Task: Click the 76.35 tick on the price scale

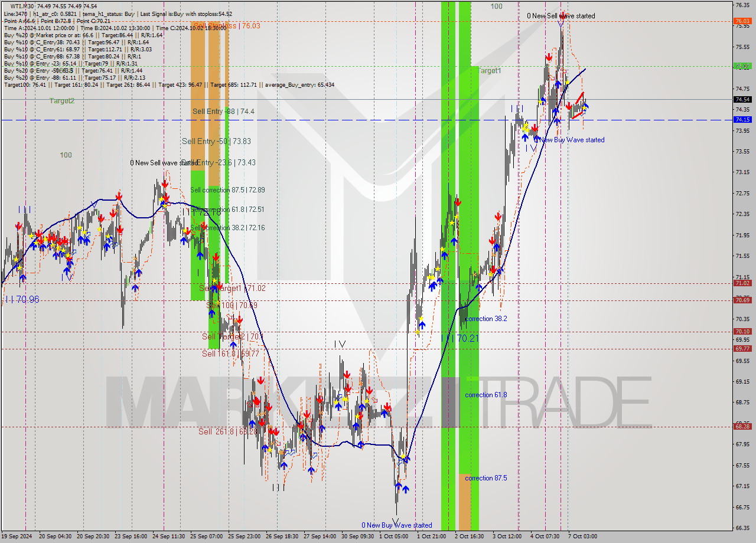Action: click(x=742, y=5)
